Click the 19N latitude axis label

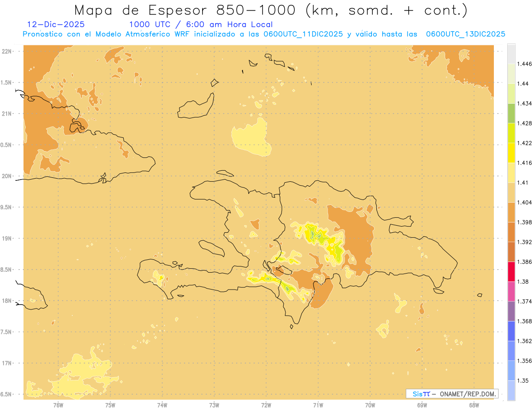tap(6, 239)
